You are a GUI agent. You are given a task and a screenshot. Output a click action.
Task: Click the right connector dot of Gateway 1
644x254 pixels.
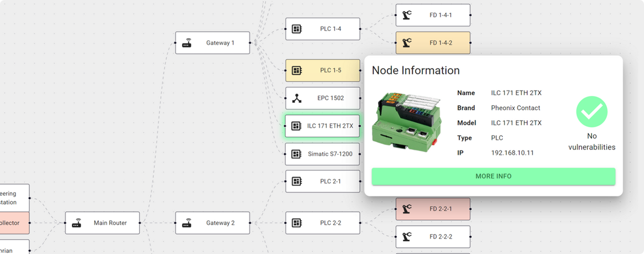(x=250, y=43)
